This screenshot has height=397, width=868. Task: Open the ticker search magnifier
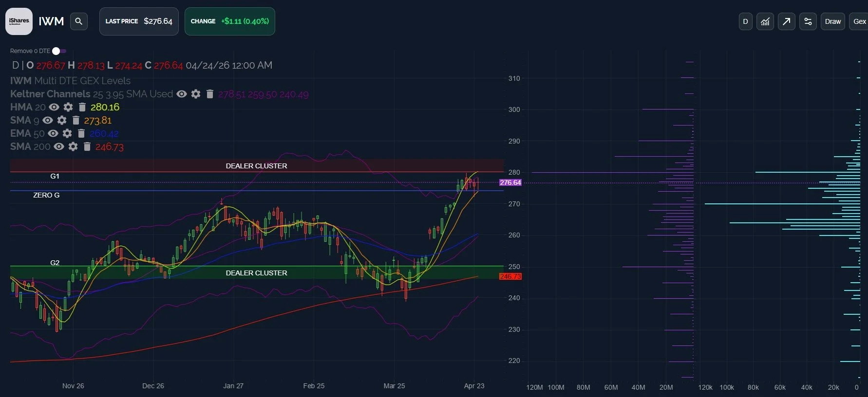click(x=79, y=21)
